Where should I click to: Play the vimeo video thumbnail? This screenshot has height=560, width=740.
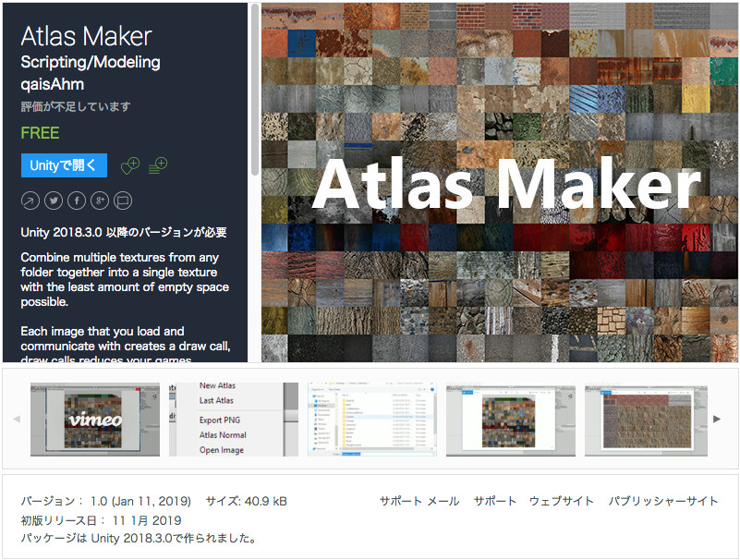point(95,420)
